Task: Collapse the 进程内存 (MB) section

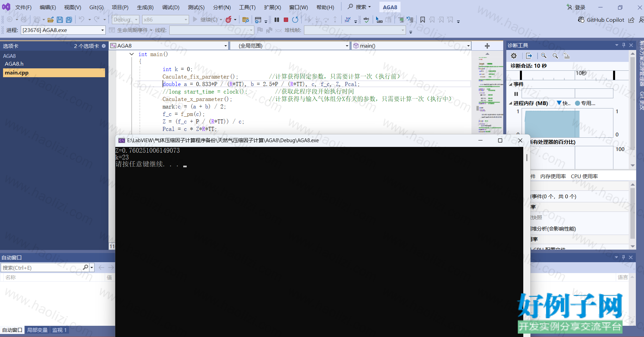Action: coord(510,103)
